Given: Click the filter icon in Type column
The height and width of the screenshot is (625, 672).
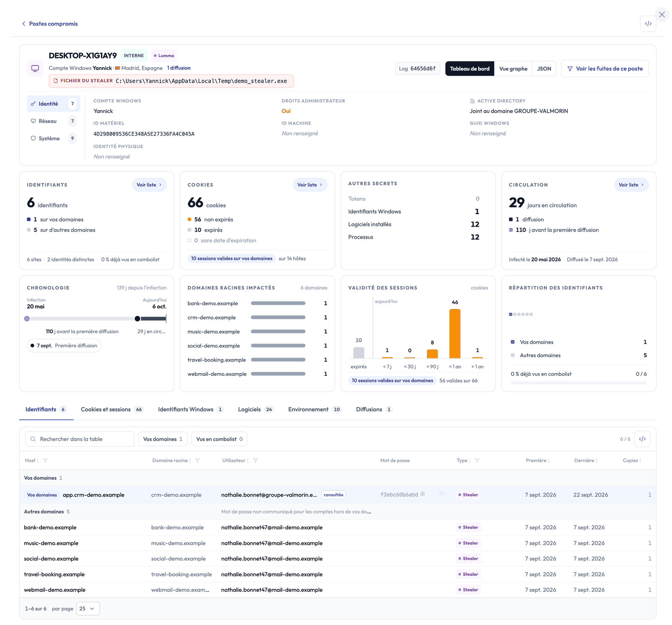Looking at the screenshot, I should point(477,460).
